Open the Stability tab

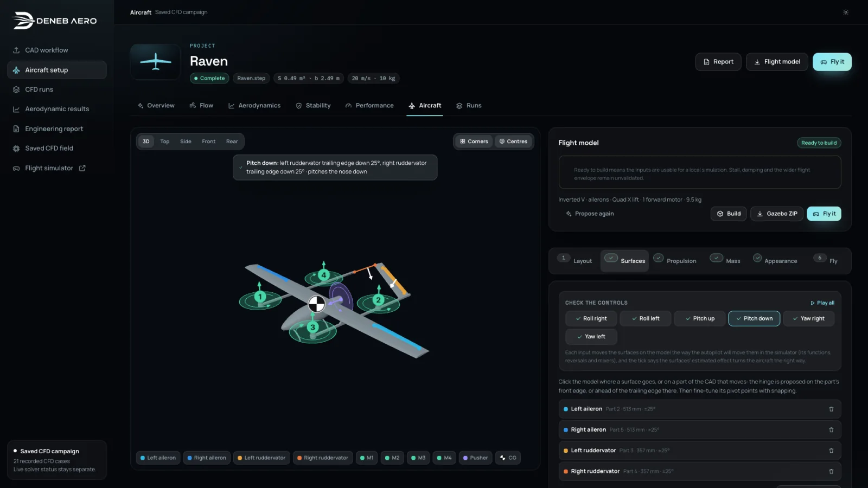coord(313,106)
